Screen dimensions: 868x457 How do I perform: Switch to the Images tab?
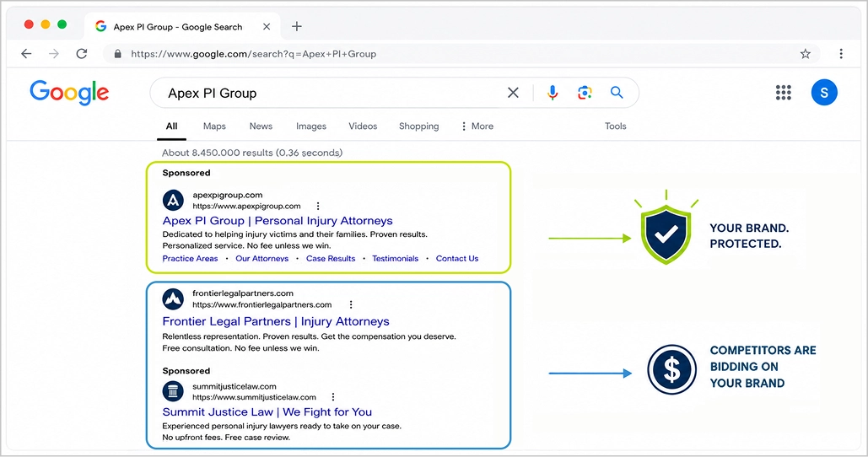(x=311, y=126)
